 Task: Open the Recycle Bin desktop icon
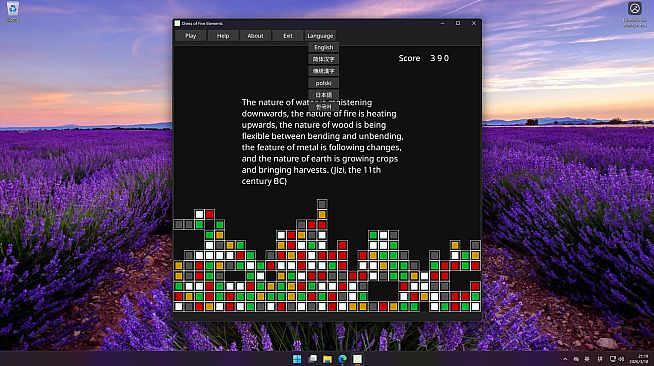(x=13, y=11)
